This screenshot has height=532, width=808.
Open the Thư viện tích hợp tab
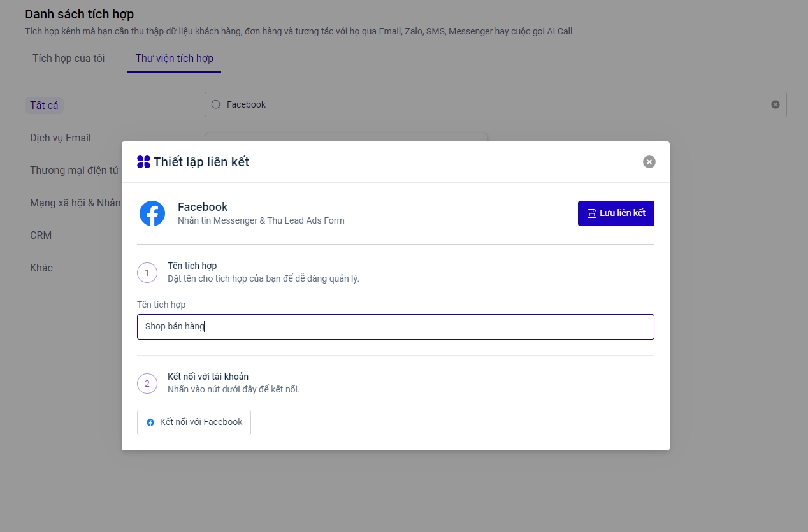tap(174, 59)
